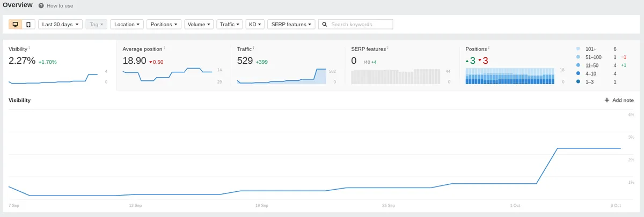The width and height of the screenshot is (644, 217).
Task: Click the 2.27% visibility value
Action: (22, 61)
